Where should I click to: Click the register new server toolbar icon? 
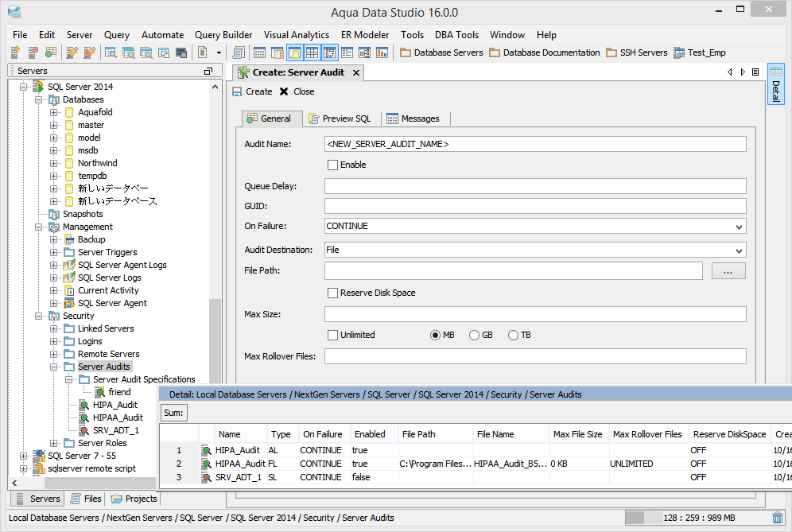15,52
